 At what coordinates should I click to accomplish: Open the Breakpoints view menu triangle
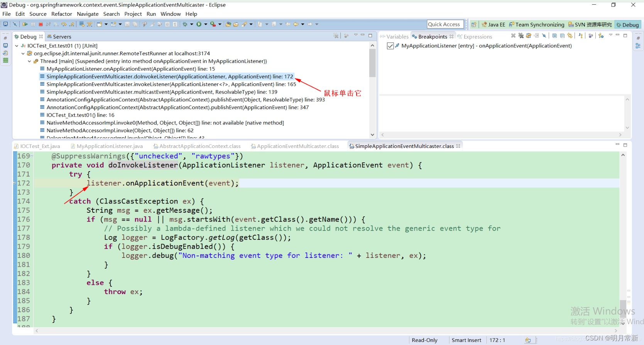click(611, 35)
